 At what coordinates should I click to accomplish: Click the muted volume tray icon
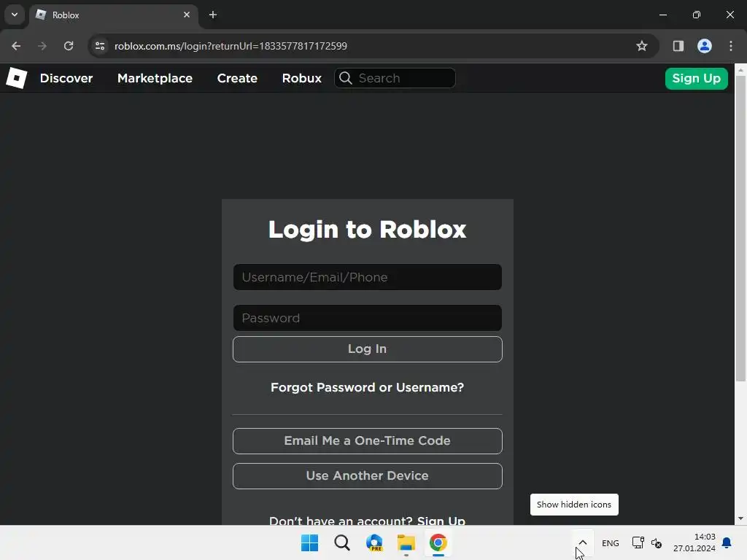[x=657, y=542]
